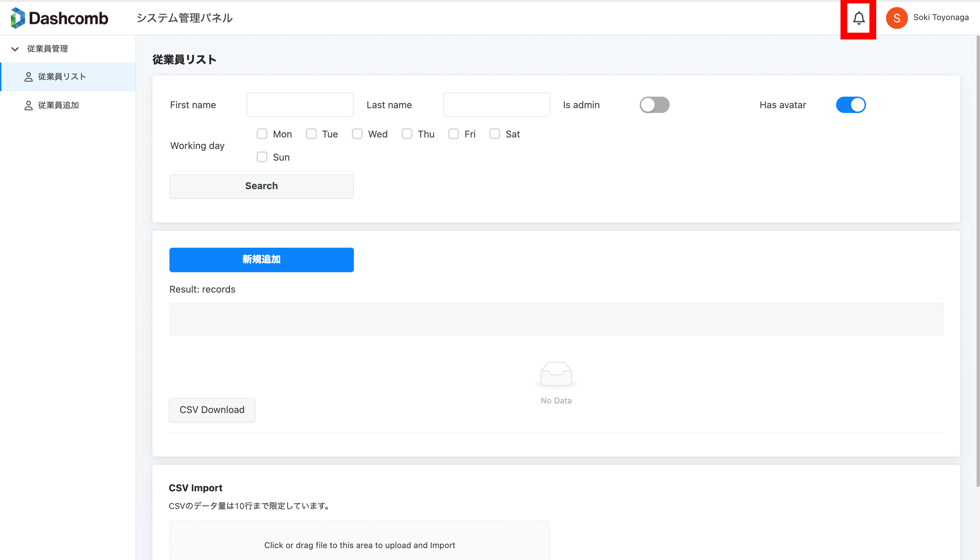980x560 pixels.
Task: Open 従業員追加 in the sidebar
Action: pos(59,105)
